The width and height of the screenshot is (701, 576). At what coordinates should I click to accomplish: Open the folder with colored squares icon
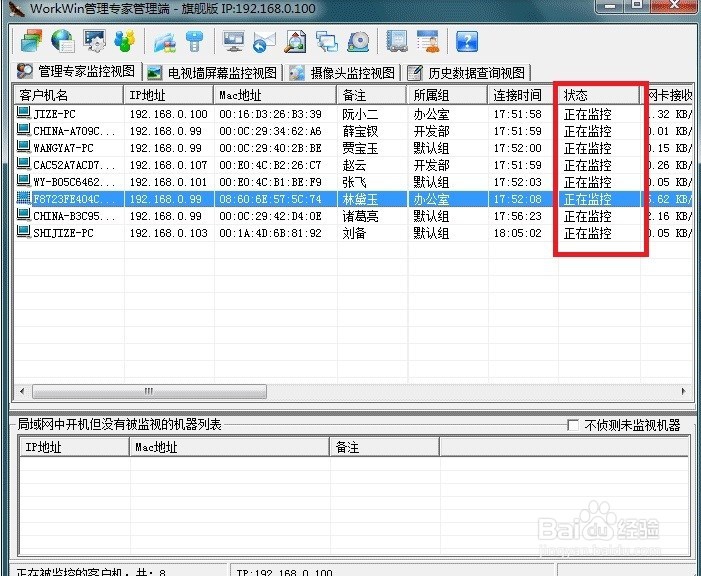pyautogui.click(x=165, y=42)
